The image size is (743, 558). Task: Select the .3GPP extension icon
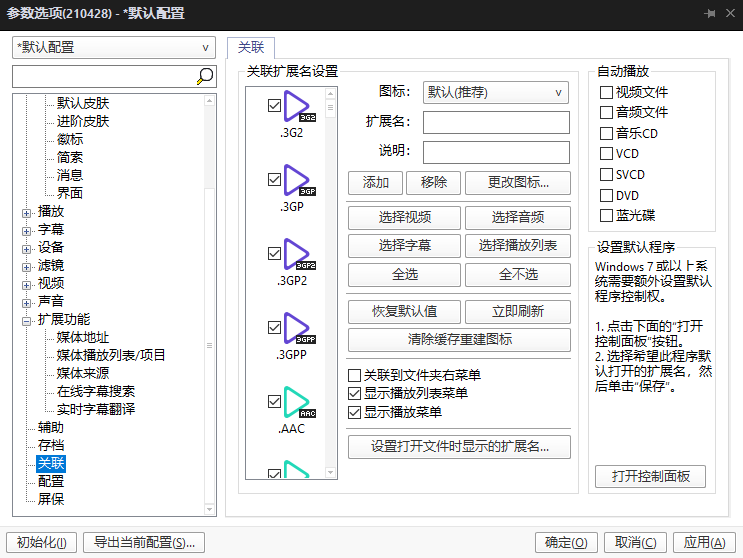click(x=298, y=328)
